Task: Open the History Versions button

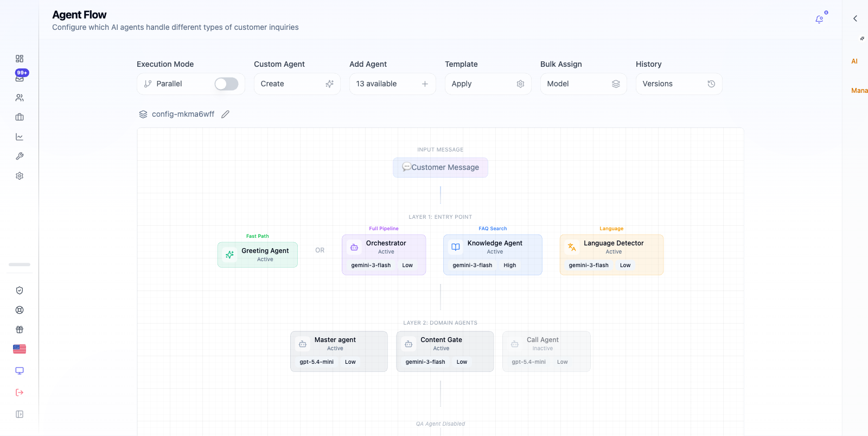Action: pos(679,84)
